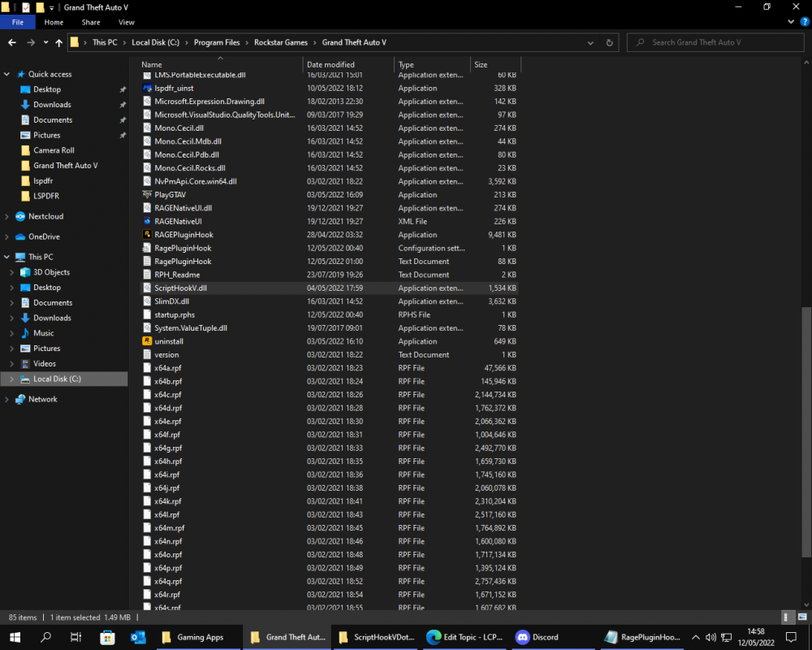
Task: Expand the Network tree node
Action: coord(6,399)
